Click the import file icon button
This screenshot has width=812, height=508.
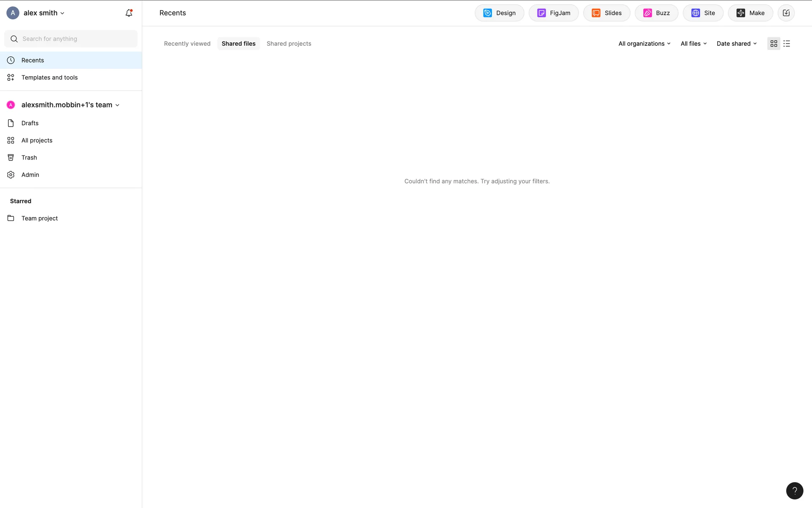pyautogui.click(x=786, y=13)
